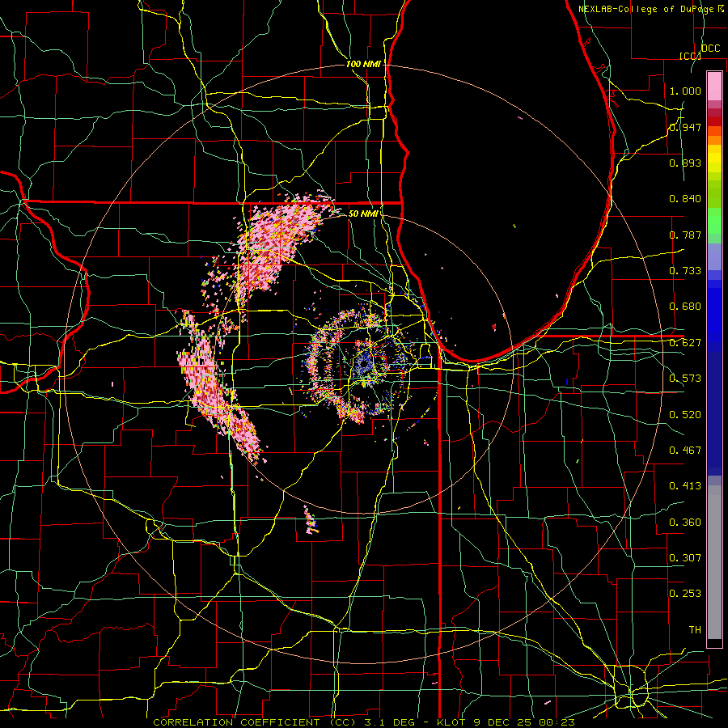Click the [CC] product label

click(690, 56)
